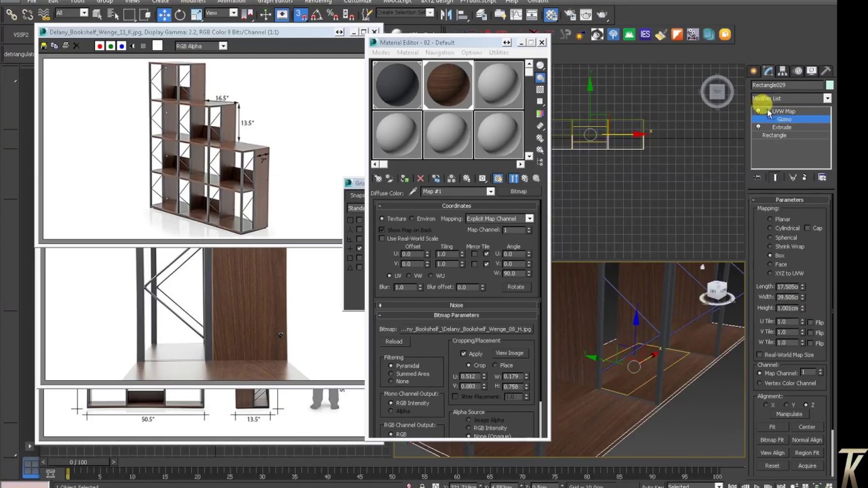Select Vertex Color Channel radio
868x488 pixels.
click(x=759, y=384)
